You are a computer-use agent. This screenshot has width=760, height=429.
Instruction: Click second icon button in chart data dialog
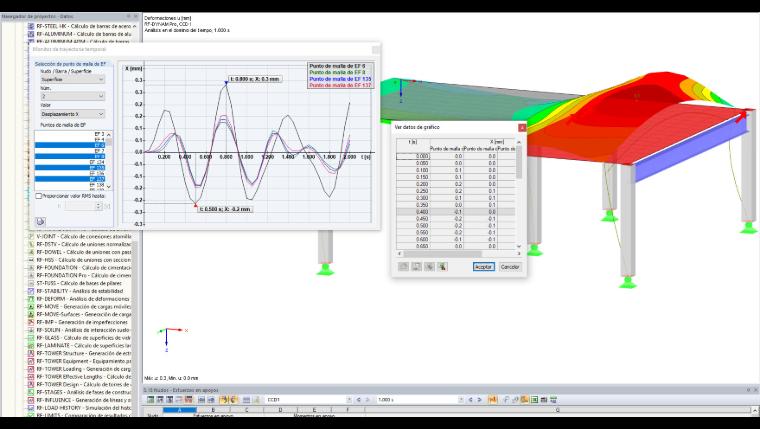point(416,267)
